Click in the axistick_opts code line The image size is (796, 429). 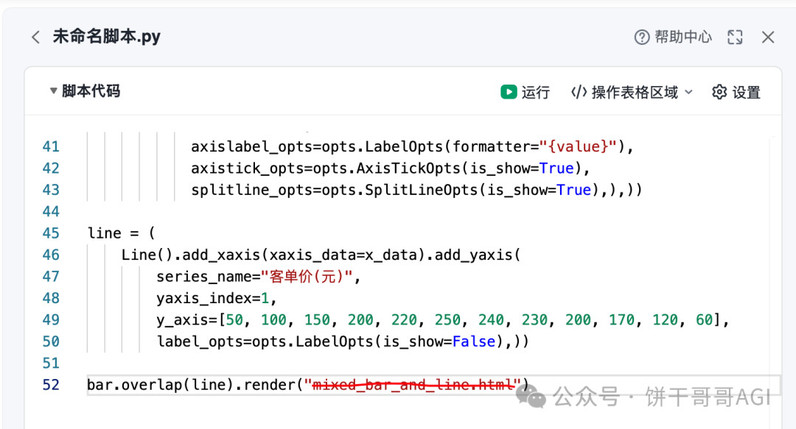[390, 168]
